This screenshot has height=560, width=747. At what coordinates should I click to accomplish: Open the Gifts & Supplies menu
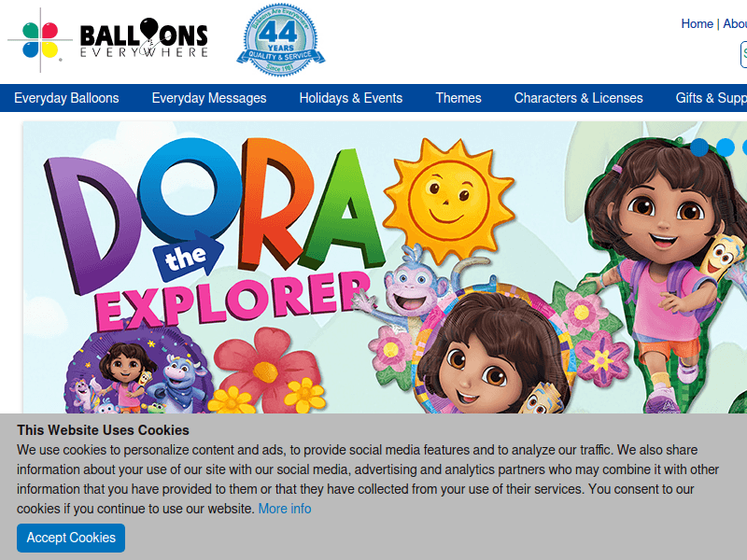pos(711,98)
